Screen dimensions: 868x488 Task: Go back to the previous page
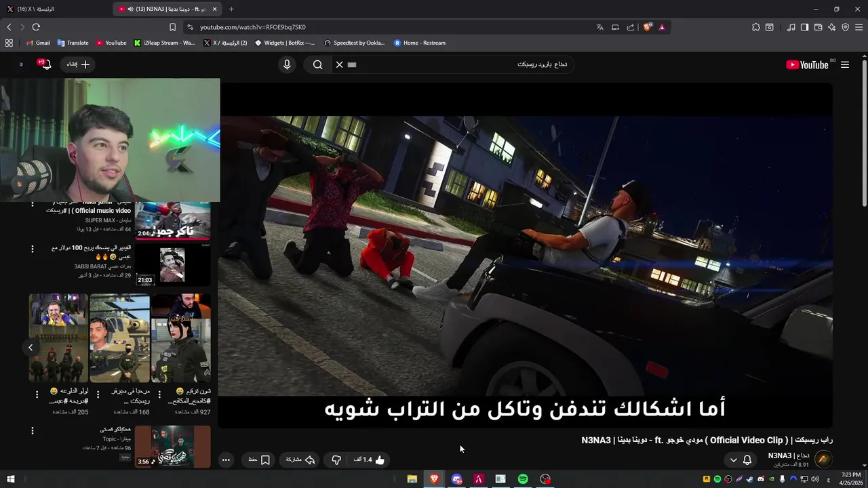[x=9, y=27]
